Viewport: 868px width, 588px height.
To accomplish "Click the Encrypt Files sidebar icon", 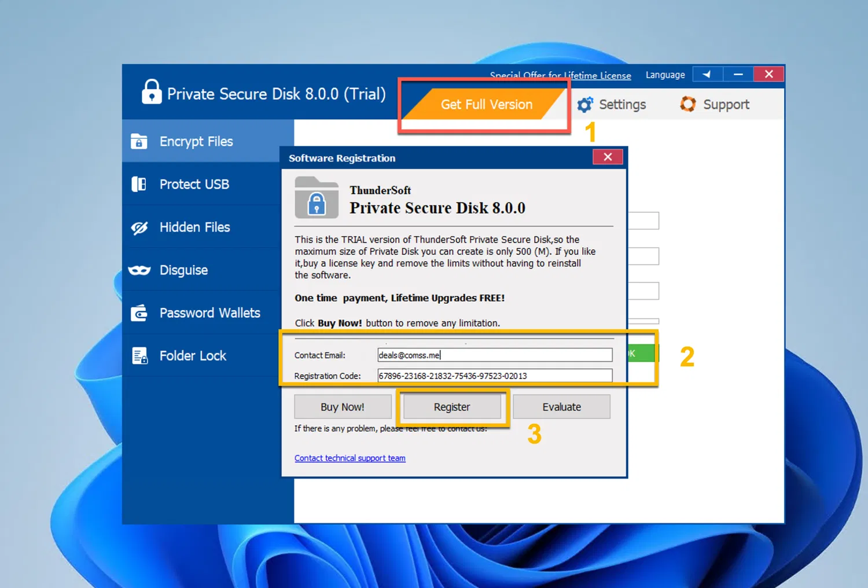I will (x=139, y=141).
